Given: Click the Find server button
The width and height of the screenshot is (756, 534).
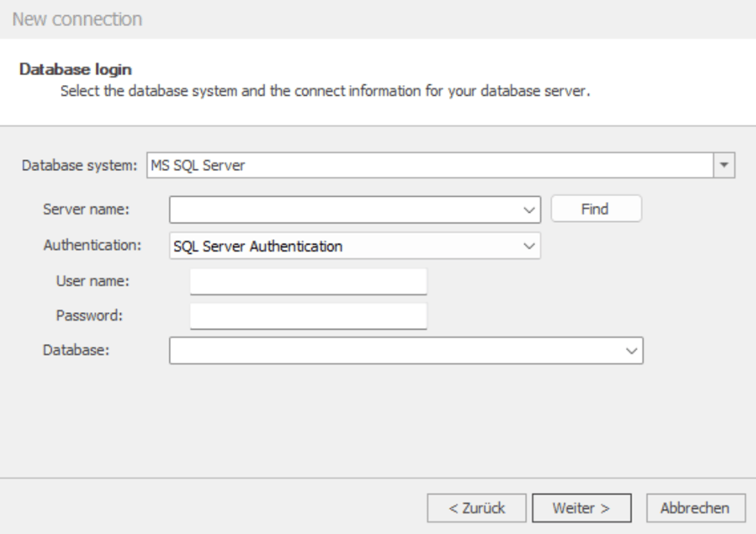Looking at the screenshot, I should point(596,209).
